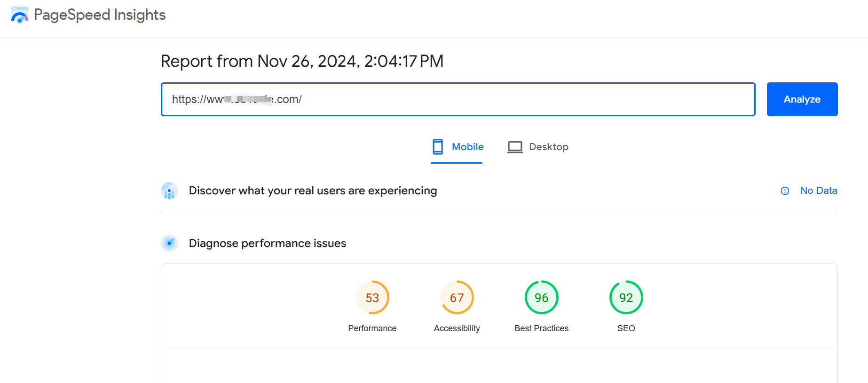Click the No Data link
The width and height of the screenshot is (868, 383).
(x=818, y=191)
